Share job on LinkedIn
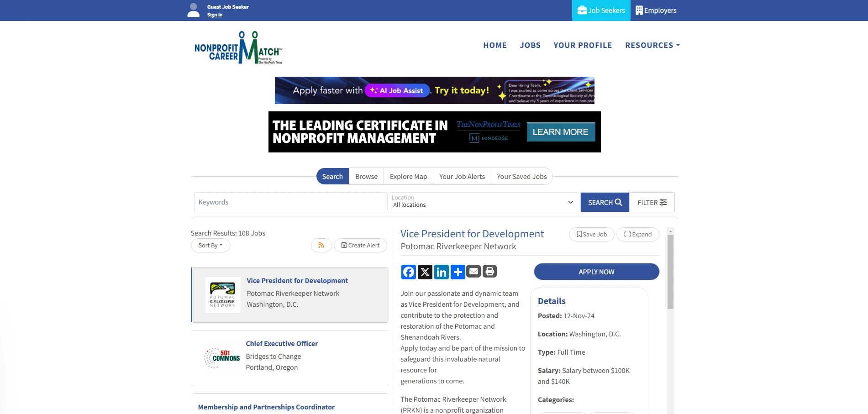The width and height of the screenshot is (868, 414). point(442,272)
